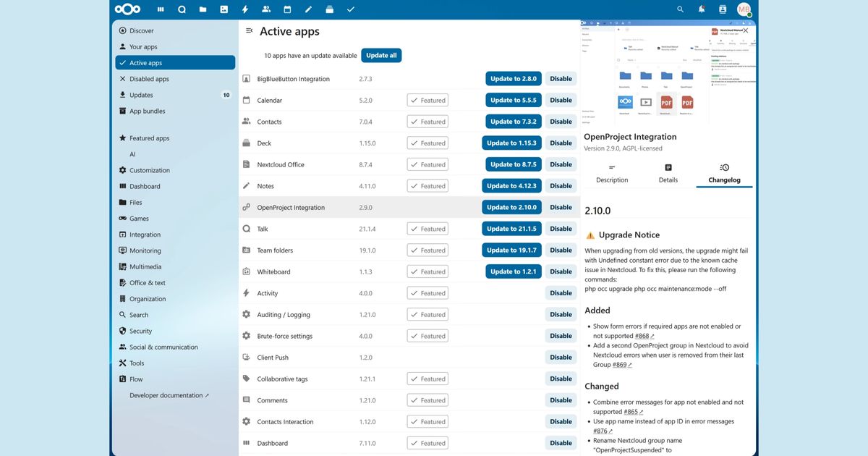Update Calendar to 5.5.5
The width and height of the screenshot is (868, 456).
coord(514,100)
